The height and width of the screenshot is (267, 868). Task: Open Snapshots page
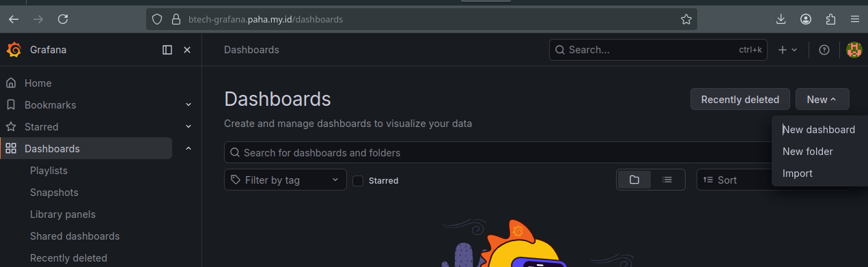tap(54, 193)
